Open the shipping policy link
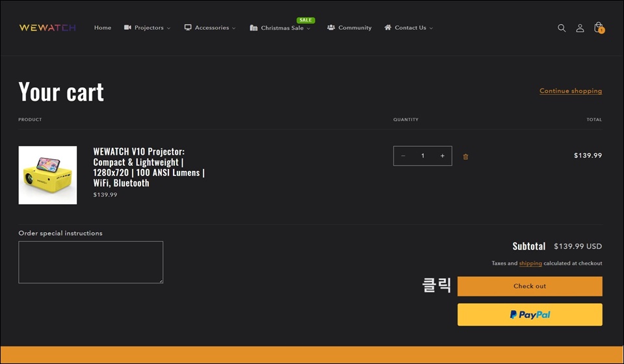 click(x=530, y=263)
